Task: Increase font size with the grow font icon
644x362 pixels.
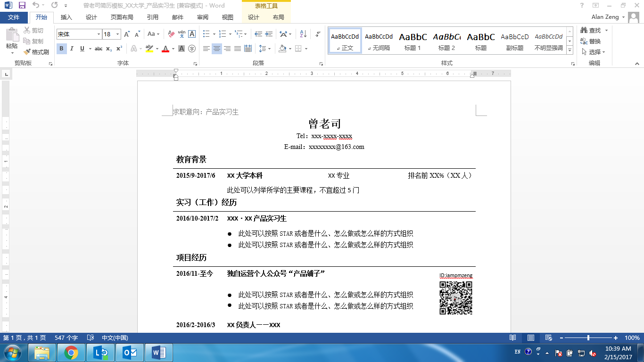Action: (127, 34)
